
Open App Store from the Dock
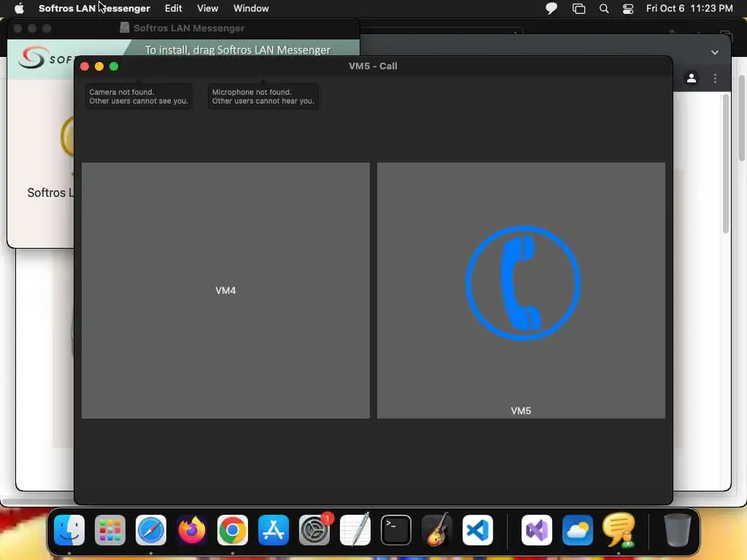tap(274, 530)
